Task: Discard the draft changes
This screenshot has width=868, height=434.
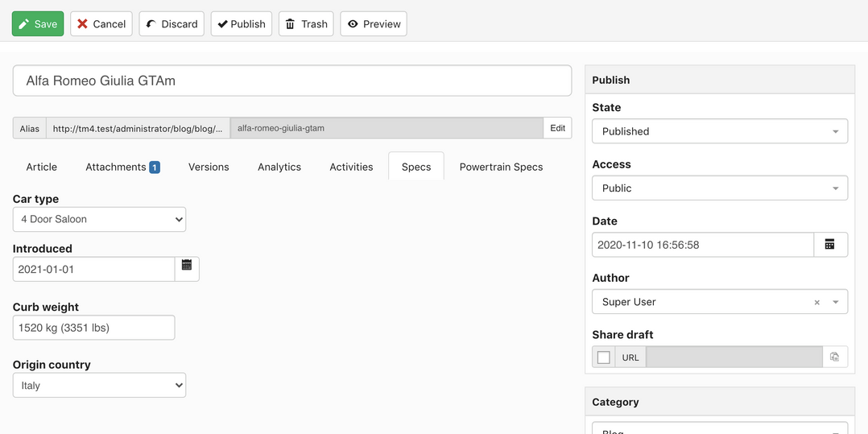Action: (x=172, y=24)
